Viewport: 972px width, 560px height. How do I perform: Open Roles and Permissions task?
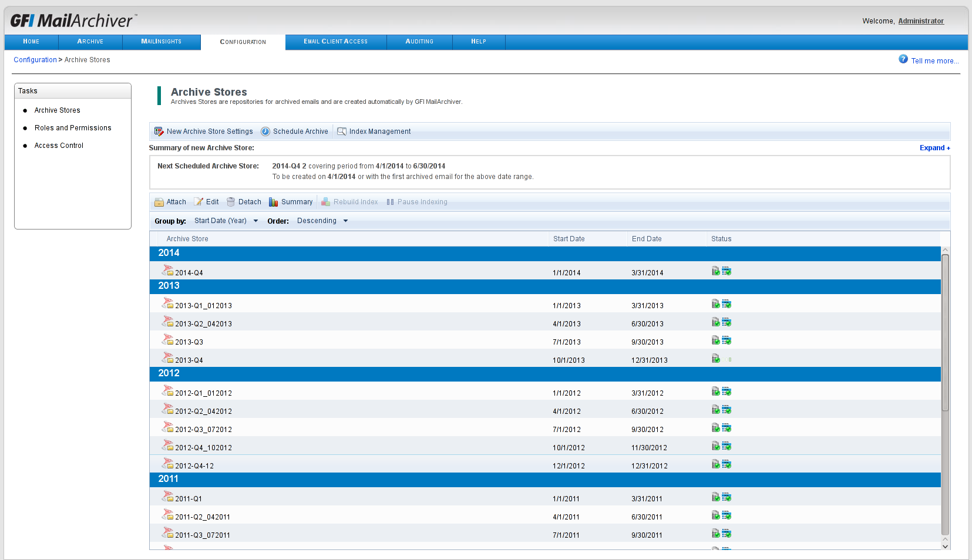[73, 128]
